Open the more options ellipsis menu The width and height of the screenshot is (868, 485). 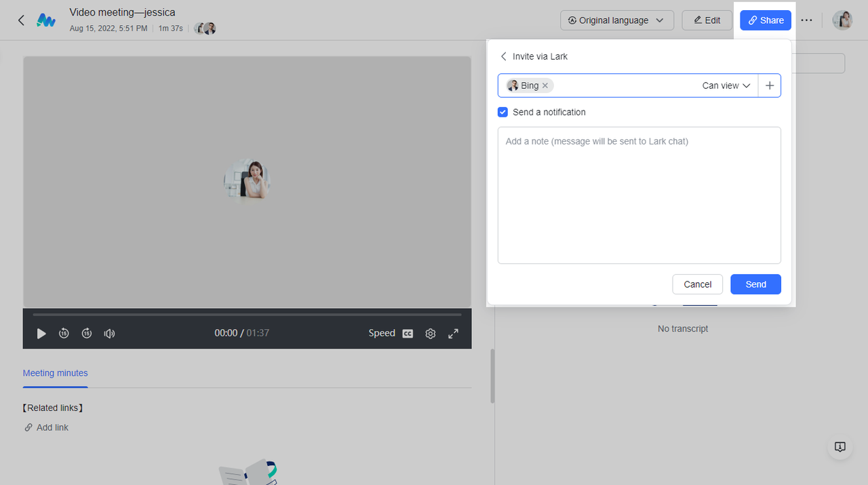tap(806, 20)
